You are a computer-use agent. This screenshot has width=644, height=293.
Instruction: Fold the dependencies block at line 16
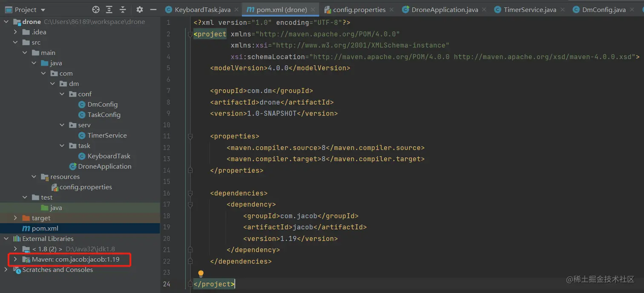(x=190, y=193)
